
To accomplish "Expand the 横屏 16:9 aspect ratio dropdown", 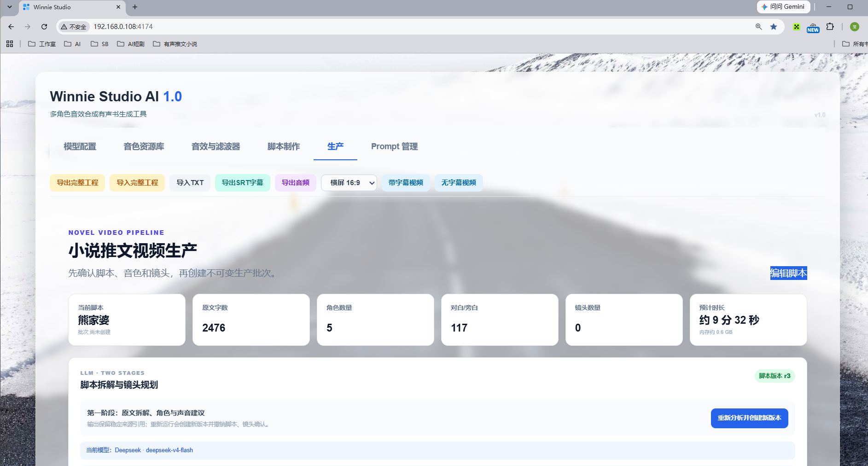I will click(349, 183).
